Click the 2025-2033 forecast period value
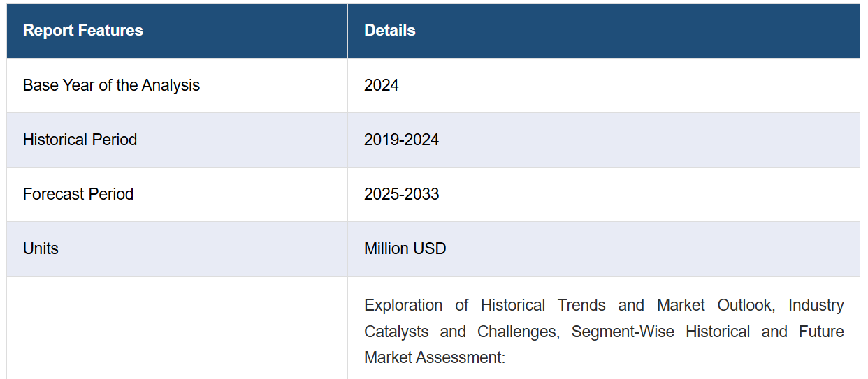 point(401,194)
